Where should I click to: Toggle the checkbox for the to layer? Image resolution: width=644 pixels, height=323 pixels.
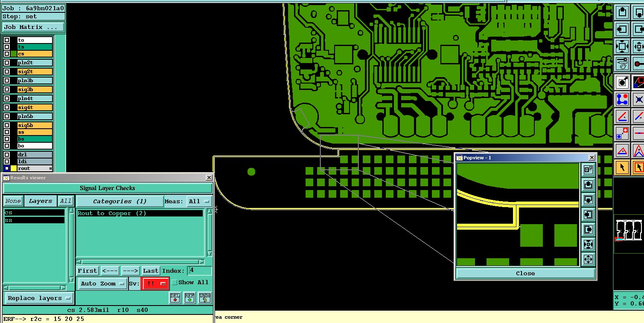tap(7, 40)
